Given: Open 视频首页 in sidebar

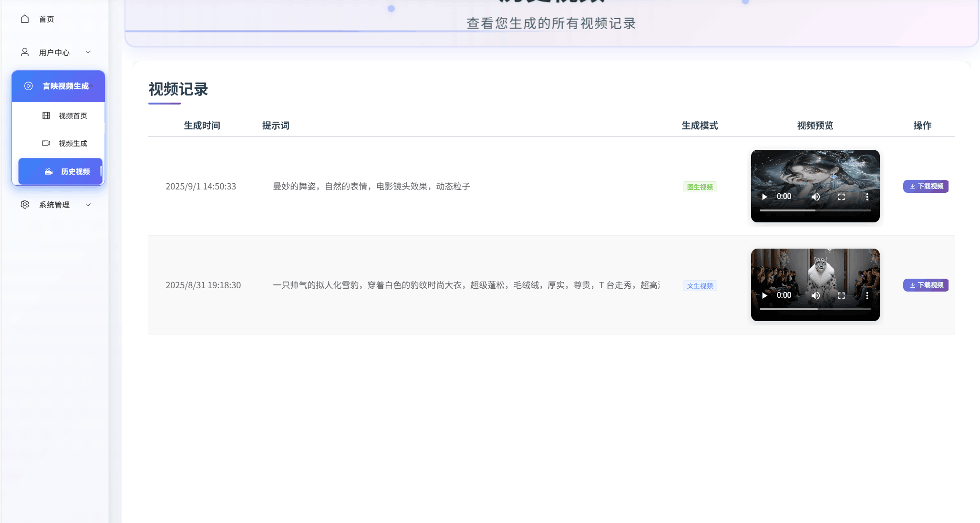Looking at the screenshot, I should click(x=72, y=116).
